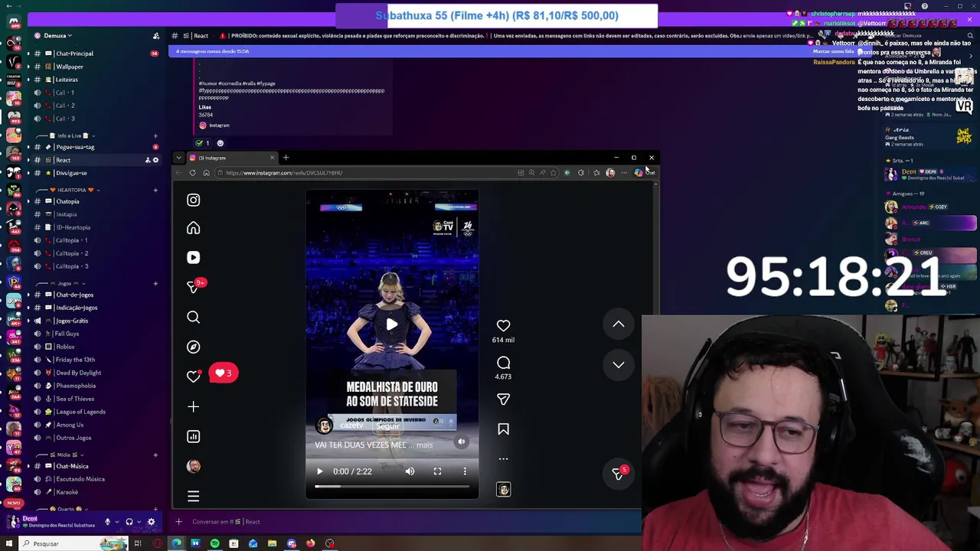
Task: Add attachment with chat plus button
Action: pyautogui.click(x=178, y=522)
